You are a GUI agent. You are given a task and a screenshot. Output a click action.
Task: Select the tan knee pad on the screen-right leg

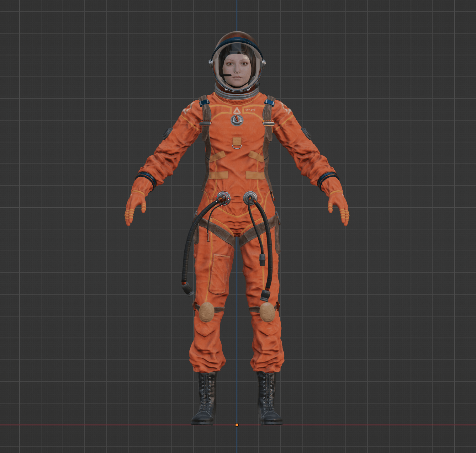pos(267,312)
